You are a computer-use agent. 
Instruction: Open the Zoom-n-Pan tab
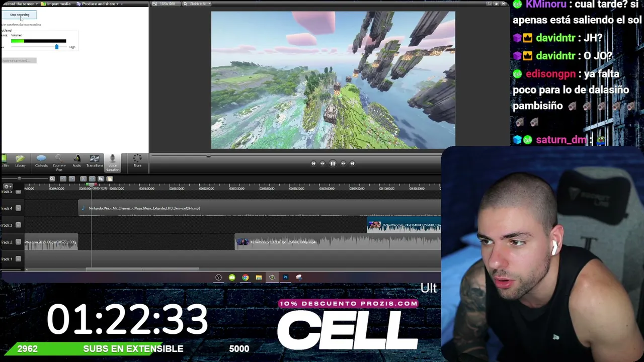(59, 162)
